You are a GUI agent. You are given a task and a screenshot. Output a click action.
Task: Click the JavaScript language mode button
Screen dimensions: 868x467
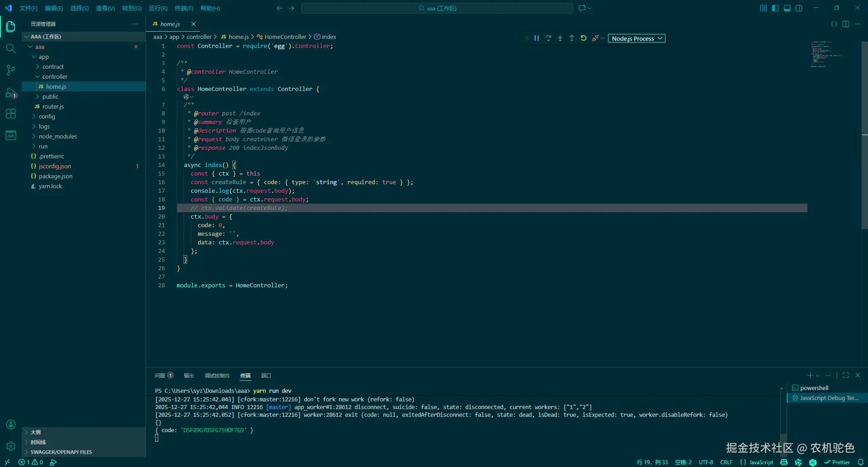tap(761, 462)
